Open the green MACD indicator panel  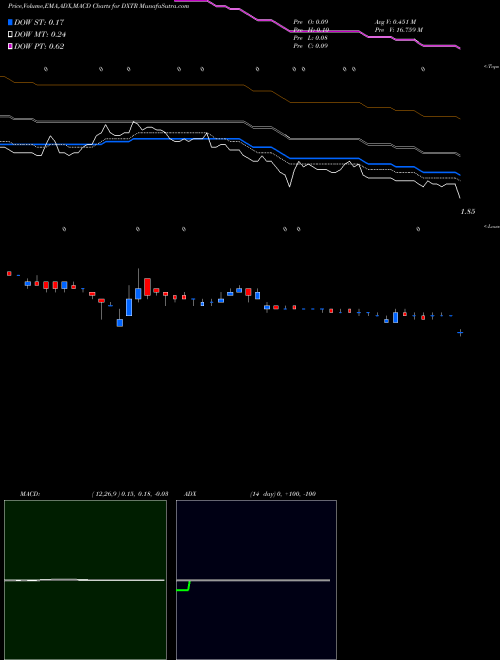(85, 580)
